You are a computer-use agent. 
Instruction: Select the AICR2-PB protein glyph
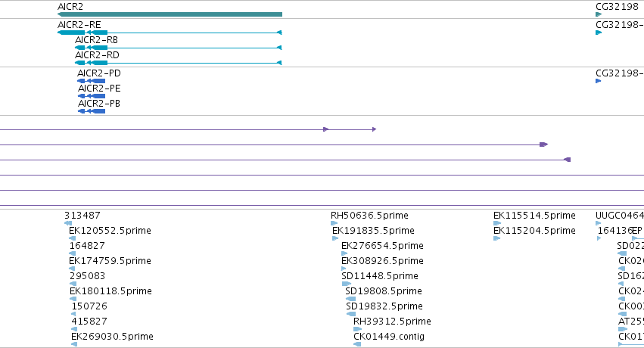[x=92, y=111]
